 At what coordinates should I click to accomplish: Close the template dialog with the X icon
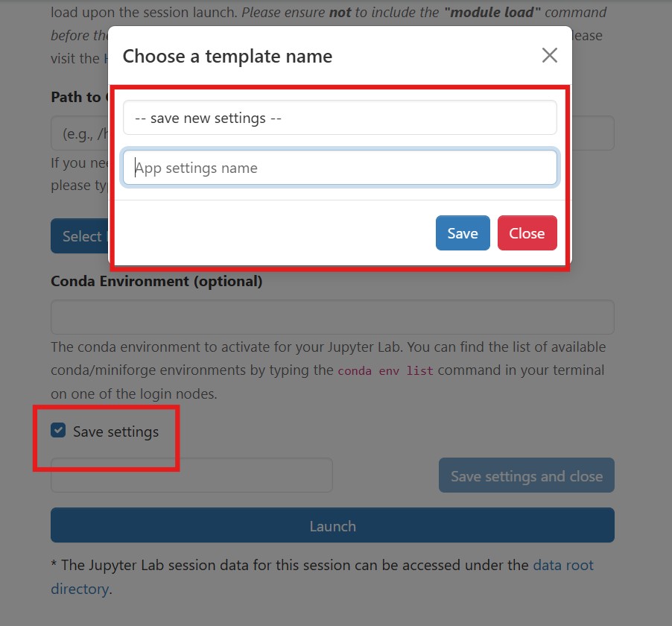549,55
